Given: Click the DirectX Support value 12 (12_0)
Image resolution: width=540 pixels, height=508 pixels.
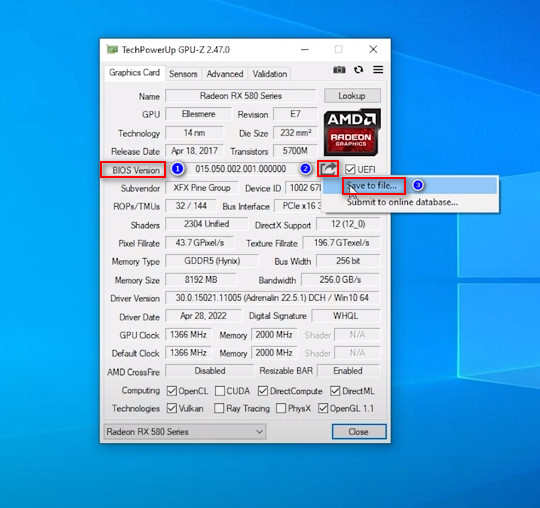Looking at the screenshot, I should click(x=348, y=224).
